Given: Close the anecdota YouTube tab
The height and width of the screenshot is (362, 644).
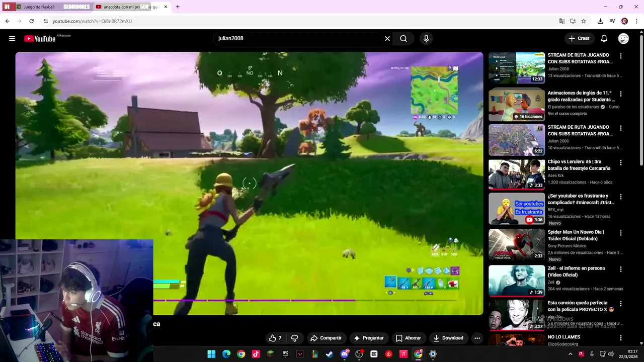Looking at the screenshot, I should (166, 7).
